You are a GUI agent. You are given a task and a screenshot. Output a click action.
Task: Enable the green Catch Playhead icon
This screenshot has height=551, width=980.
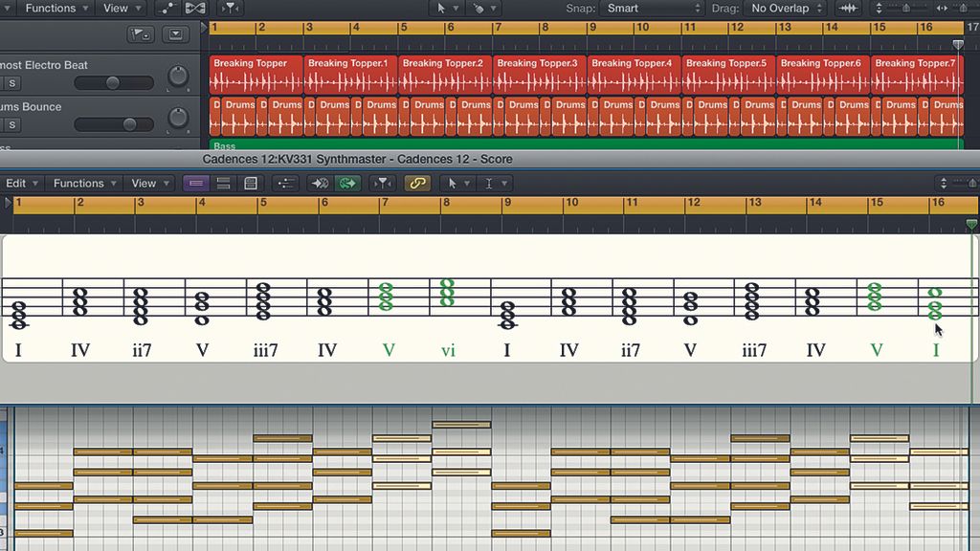click(x=345, y=182)
